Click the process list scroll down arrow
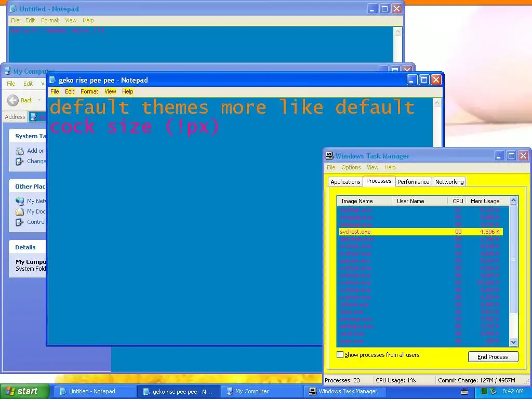This screenshot has width=532, height=399. pyautogui.click(x=513, y=342)
